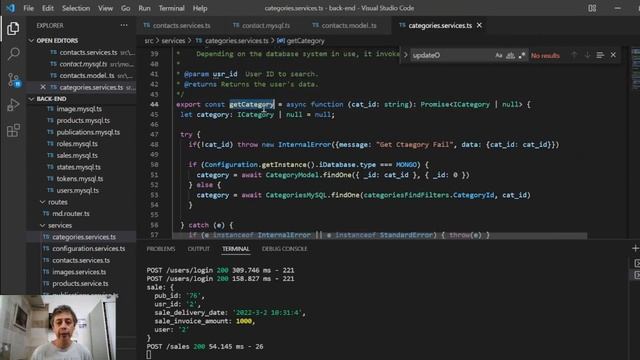
Task: Close categories.services.ts in Open Editors list
Action: click(x=43, y=87)
